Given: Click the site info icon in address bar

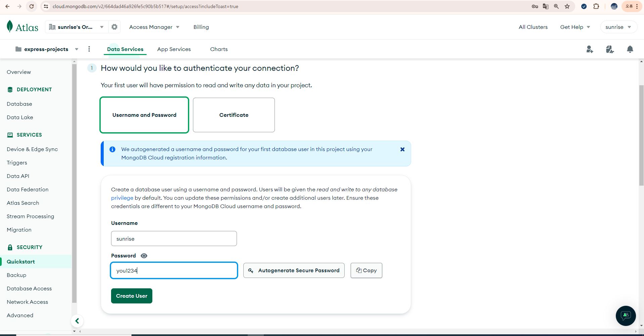Looking at the screenshot, I should pyautogui.click(x=46, y=6).
